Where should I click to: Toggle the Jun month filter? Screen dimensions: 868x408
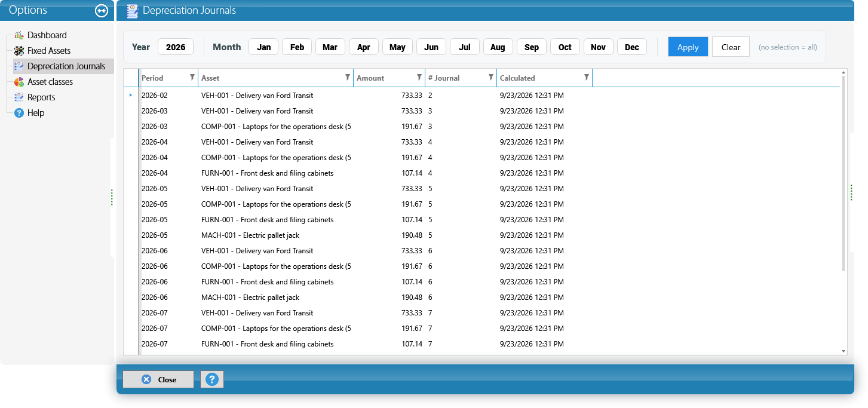coord(431,47)
